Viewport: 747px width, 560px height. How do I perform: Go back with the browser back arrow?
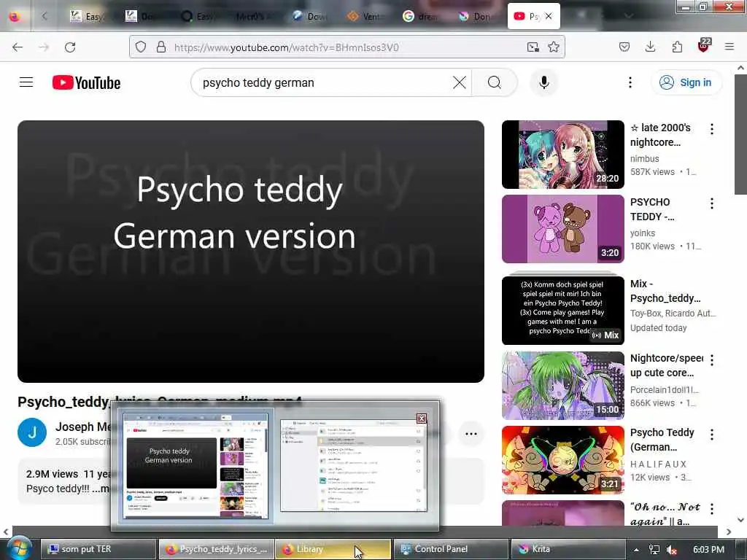(x=18, y=47)
